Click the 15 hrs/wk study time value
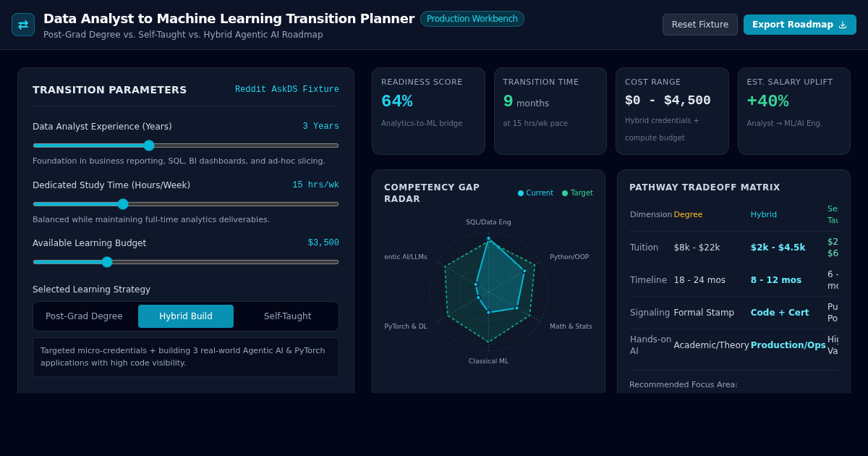The width and height of the screenshot is (868, 456). coord(315,185)
